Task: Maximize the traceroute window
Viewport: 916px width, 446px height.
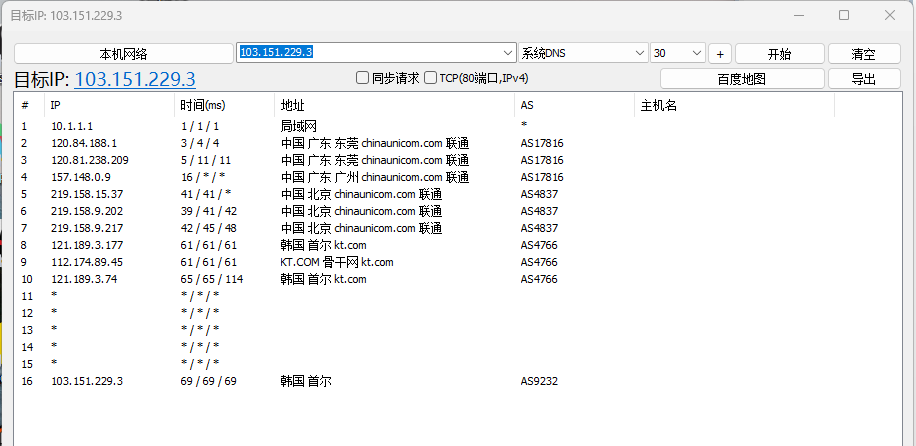Action: 844,15
